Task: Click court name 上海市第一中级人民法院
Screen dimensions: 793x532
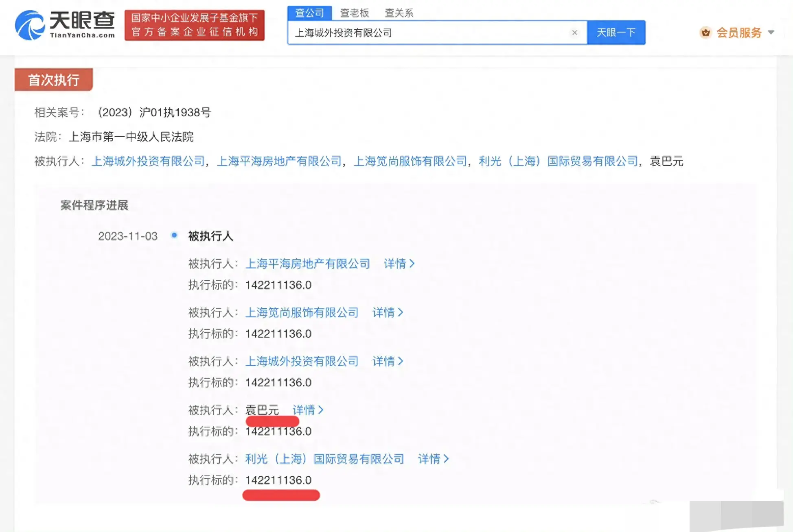Action: click(x=131, y=137)
